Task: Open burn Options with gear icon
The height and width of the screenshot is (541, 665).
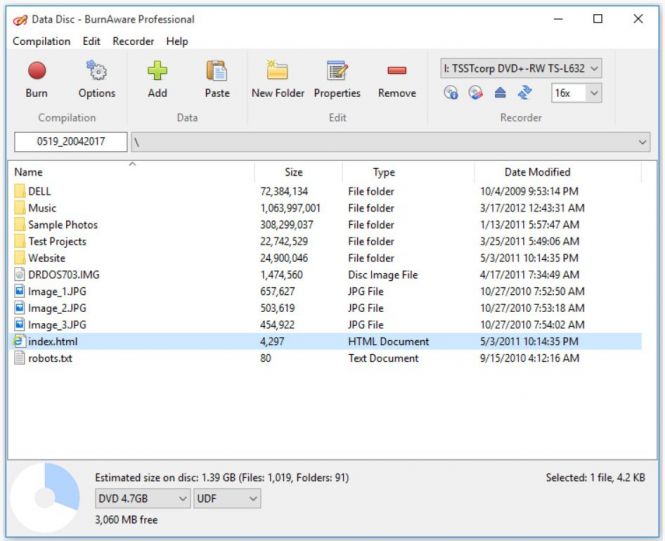Action: 97,78
